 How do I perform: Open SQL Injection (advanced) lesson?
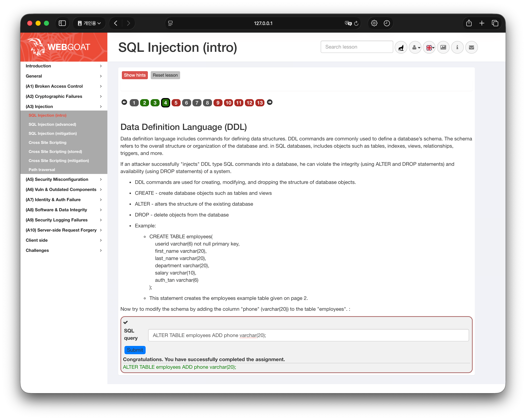click(x=52, y=124)
